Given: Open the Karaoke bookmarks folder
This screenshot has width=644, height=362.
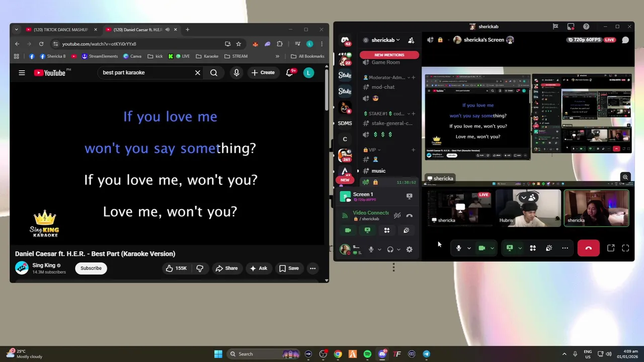Looking at the screenshot, I should click(x=207, y=56).
